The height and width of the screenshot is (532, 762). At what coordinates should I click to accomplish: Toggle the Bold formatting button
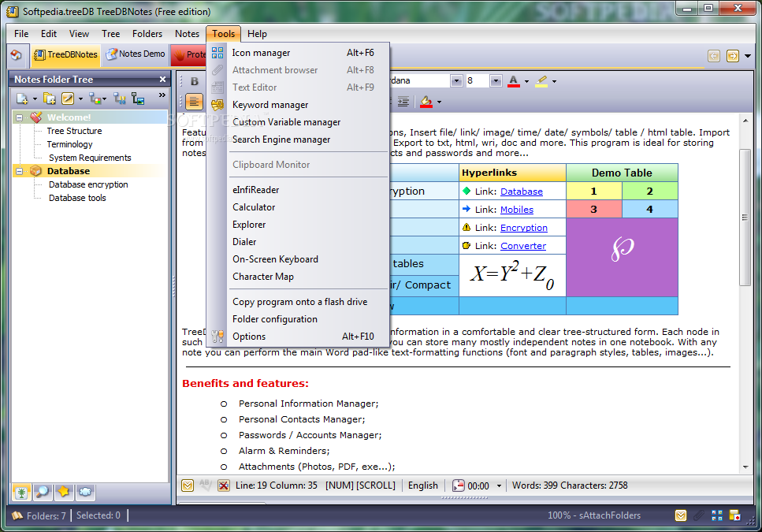195,81
